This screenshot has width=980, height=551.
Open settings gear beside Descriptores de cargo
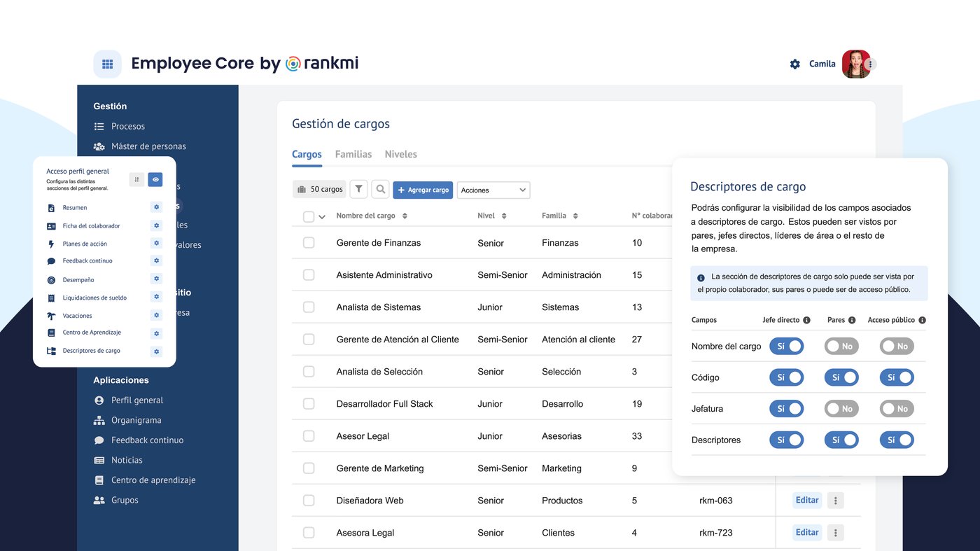(x=155, y=351)
